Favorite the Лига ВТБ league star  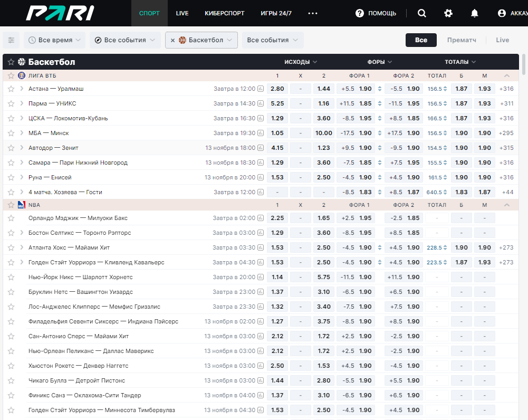pyautogui.click(x=11, y=76)
